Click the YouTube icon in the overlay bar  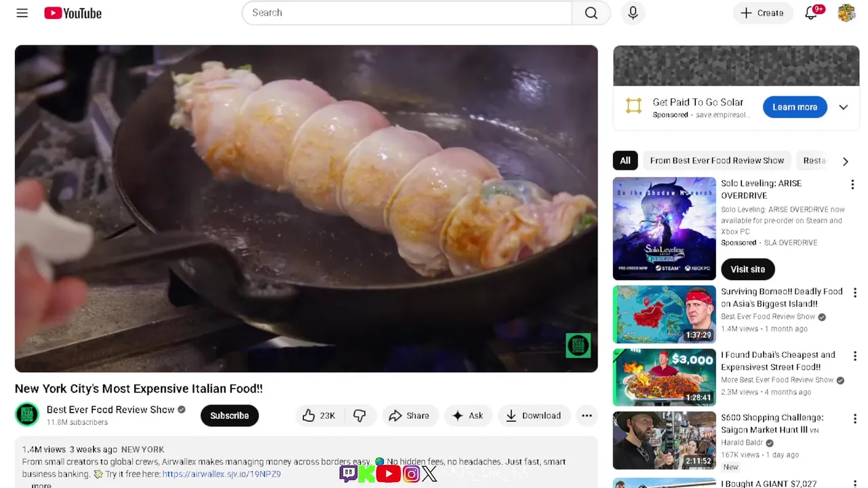pos(389,474)
